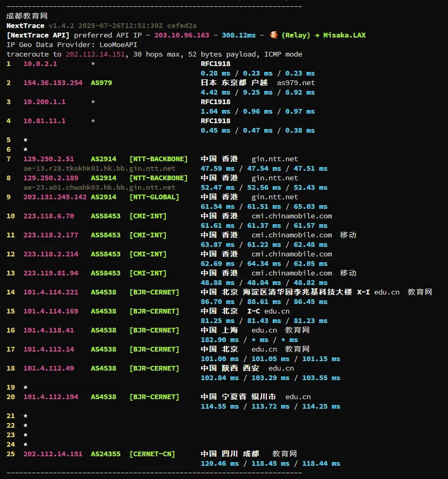Screen dimensions: 448x479
Task: Select the 86.70 ms latency on hop 14
Action: click(x=218, y=301)
